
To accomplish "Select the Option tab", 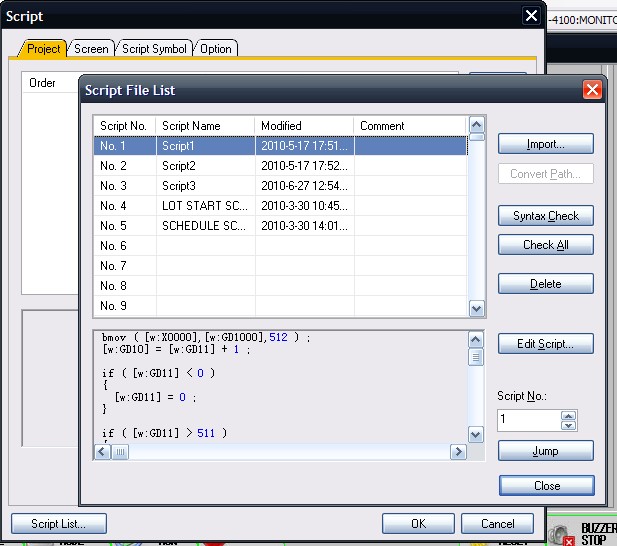I will pos(215,48).
